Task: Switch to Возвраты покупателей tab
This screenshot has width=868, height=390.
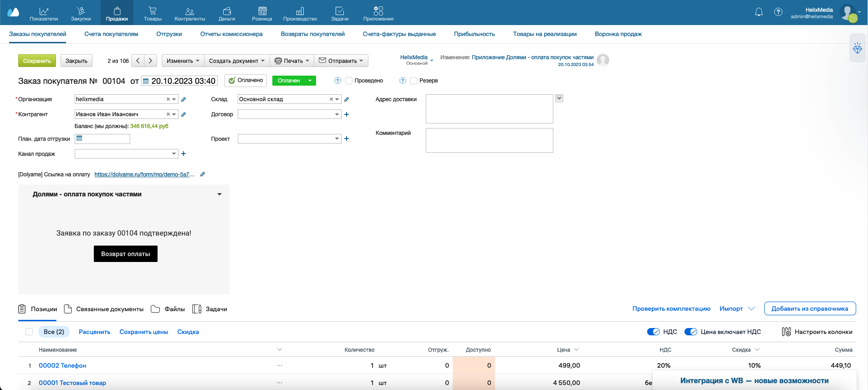Action: 313,34
